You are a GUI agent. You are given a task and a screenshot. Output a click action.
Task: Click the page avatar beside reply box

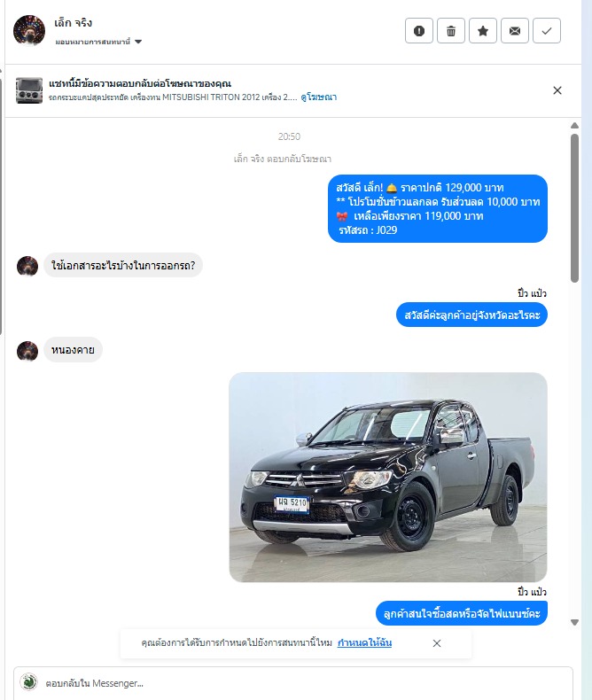point(29,681)
